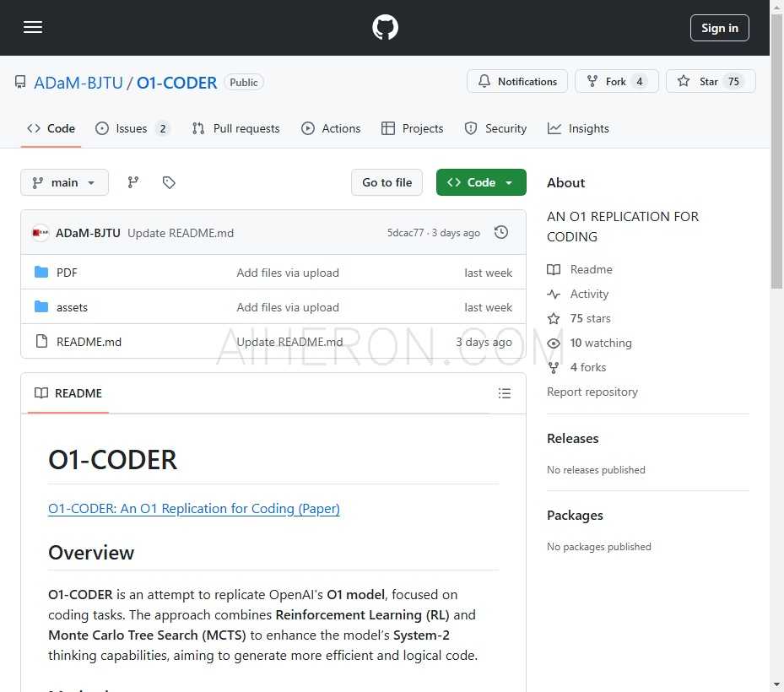Screen dimensions: 784x692
Task: Click the Notifications bell button
Action: (517, 82)
